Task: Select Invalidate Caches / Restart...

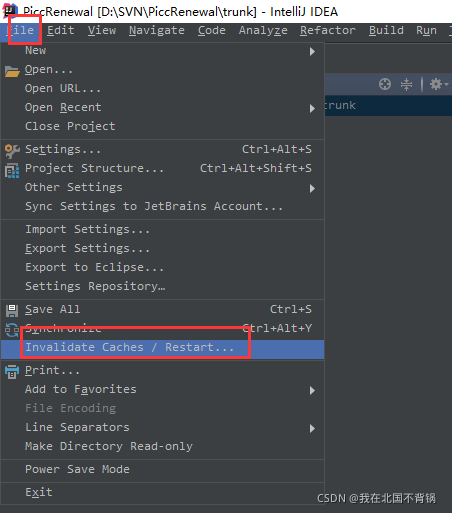Action: point(162,348)
